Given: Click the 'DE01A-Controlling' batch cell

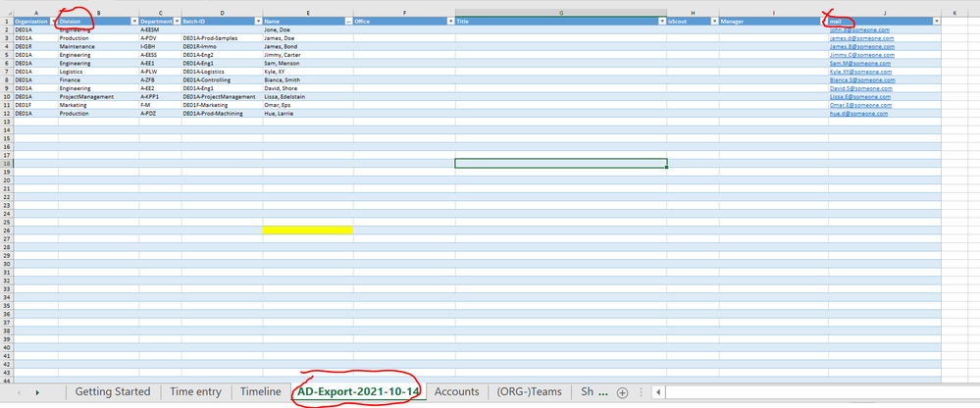Looking at the screenshot, I should pyautogui.click(x=223, y=80).
